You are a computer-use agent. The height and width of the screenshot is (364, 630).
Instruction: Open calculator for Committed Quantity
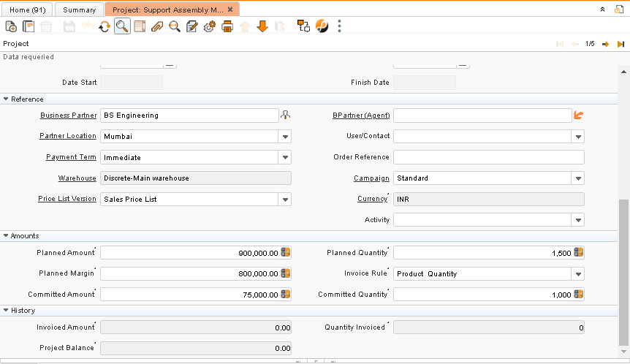(579, 294)
